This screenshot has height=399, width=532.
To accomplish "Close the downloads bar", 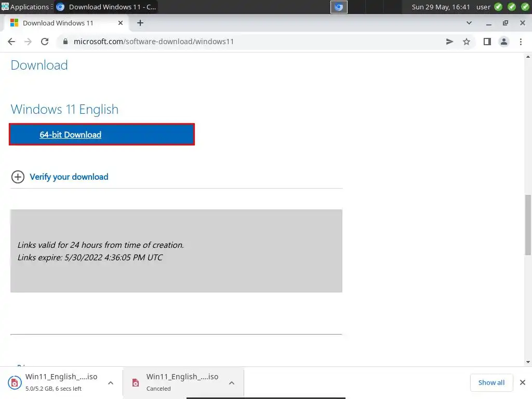I will pos(523,382).
